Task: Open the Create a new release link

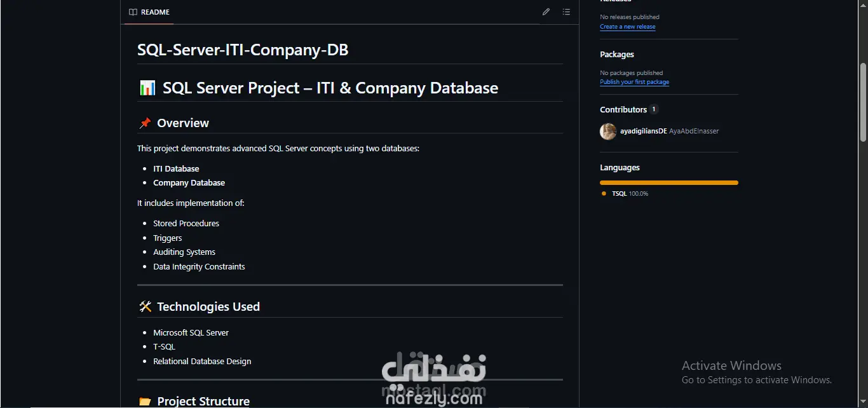Action: [x=627, y=27]
